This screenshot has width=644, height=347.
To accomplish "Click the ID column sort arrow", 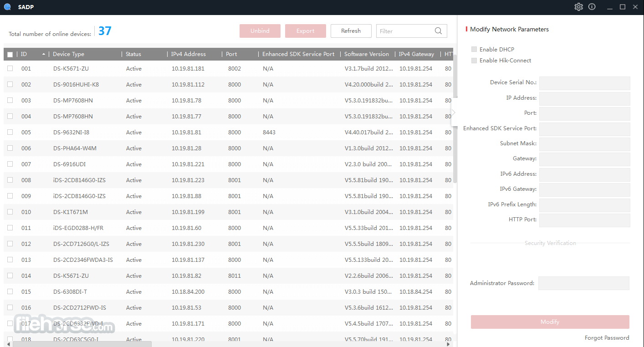I will (44, 54).
